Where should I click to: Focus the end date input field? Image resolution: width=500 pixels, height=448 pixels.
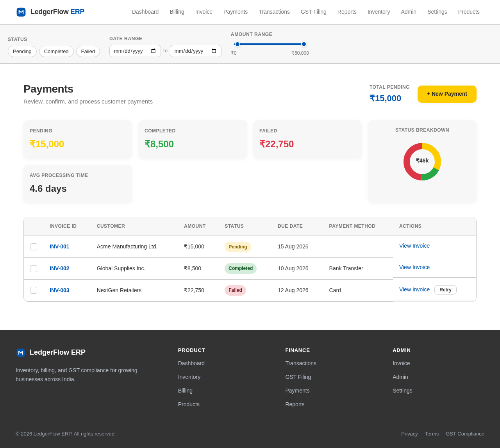196,51
